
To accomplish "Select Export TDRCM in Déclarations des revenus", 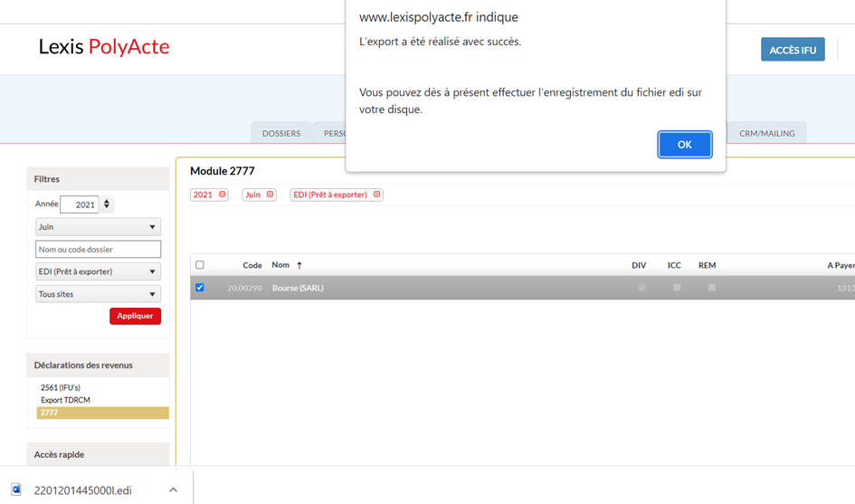I will pyautogui.click(x=65, y=400).
